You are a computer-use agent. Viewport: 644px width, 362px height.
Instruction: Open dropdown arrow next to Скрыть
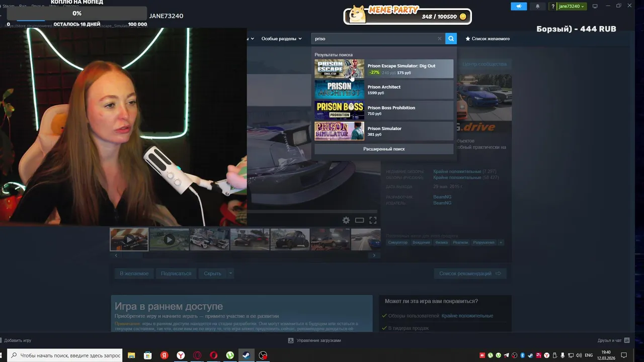[x=230, y=273]
